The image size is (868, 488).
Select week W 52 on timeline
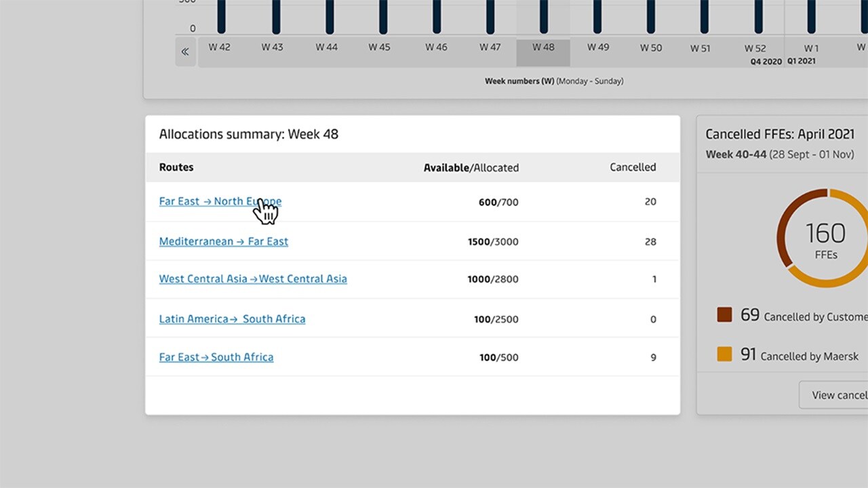pyautogui.click(x=755, y=48)
